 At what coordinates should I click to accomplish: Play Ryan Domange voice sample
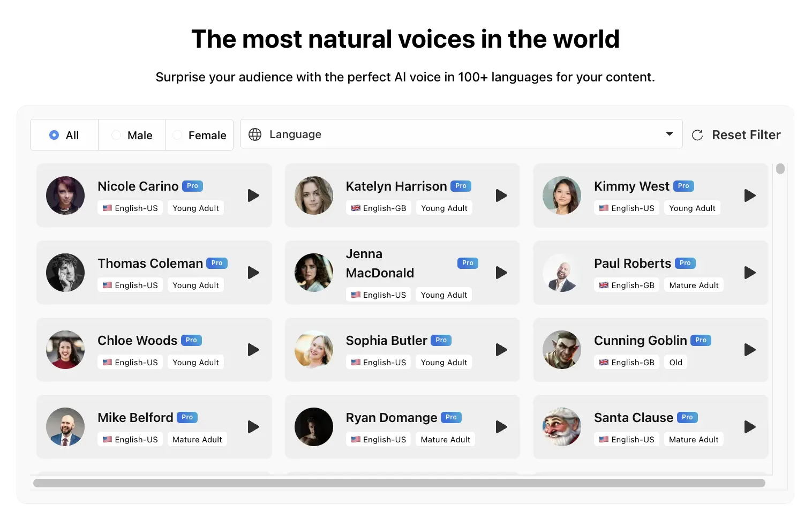click(x=501, y=427)
